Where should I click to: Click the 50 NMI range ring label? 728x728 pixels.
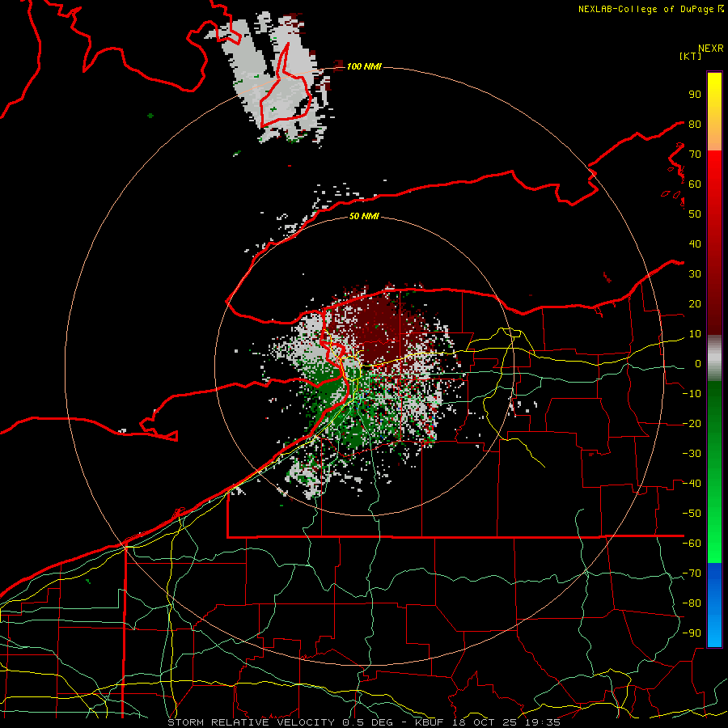coord(364,216)
